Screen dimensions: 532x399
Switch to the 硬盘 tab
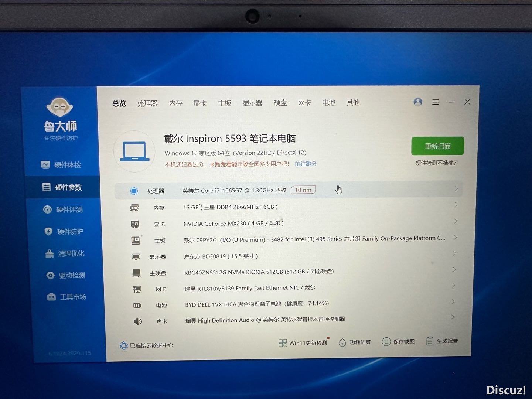pyautogui.click(x=280, y=103)
